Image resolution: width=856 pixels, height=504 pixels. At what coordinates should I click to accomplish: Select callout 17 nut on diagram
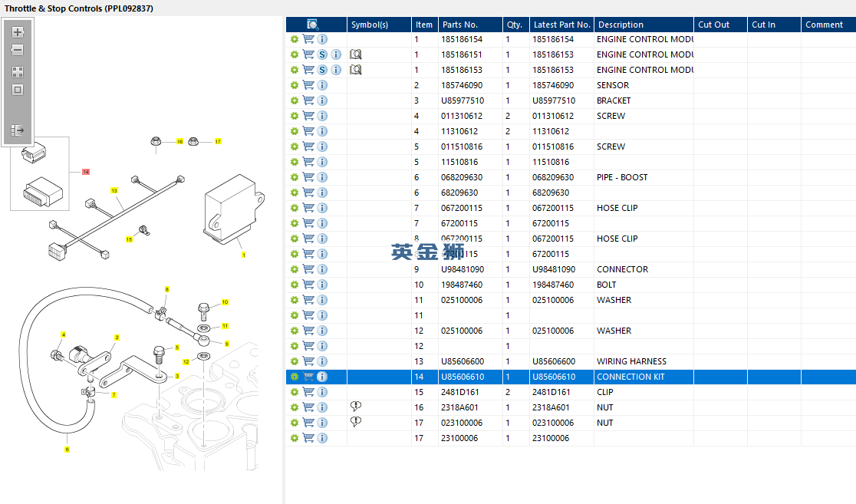click(218, 141)
